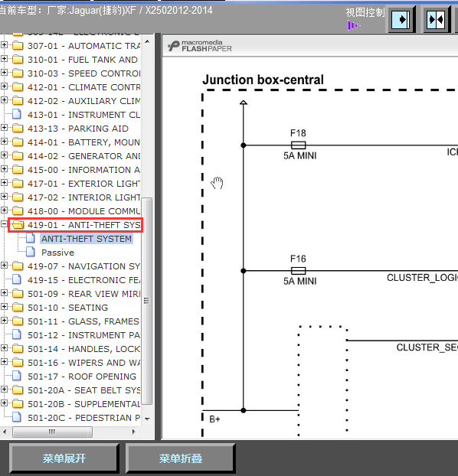The height and width of the screenshot is (476, 458).
Task: Select folder icon for 307-01 Automatic Trans
Action: click(x=18, y=46)
